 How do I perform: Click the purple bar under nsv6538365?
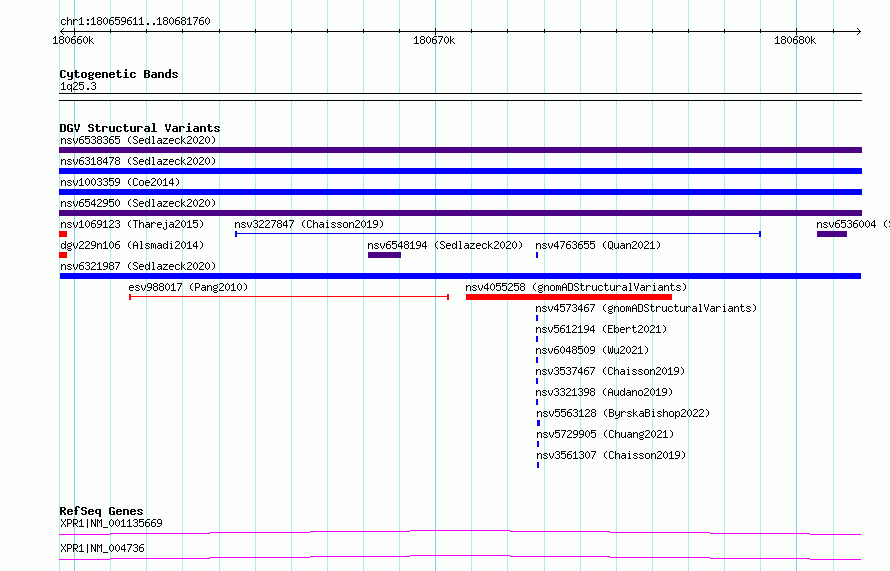pyautogui.click(x=460, y=150)
